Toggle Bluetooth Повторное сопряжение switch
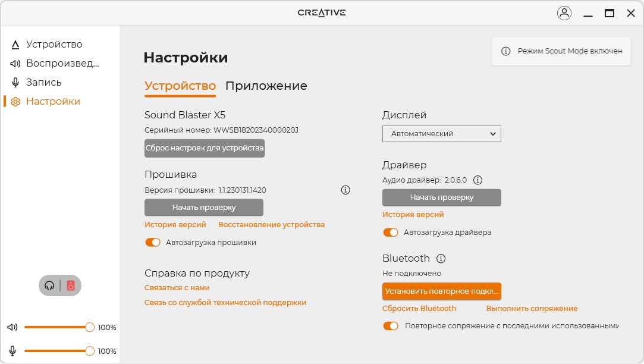644x364 pixels. (x=391, y=326)
